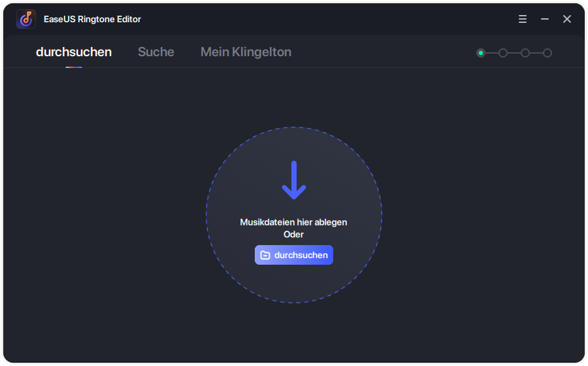Click the green first step indicator
This screenshot has width=588, height=366.
481,53
